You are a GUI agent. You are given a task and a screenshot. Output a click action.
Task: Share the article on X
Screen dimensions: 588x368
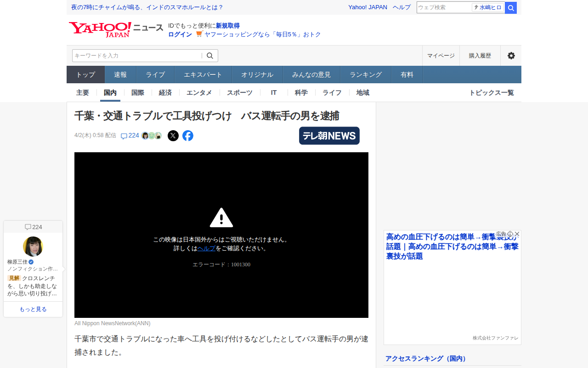173,136
